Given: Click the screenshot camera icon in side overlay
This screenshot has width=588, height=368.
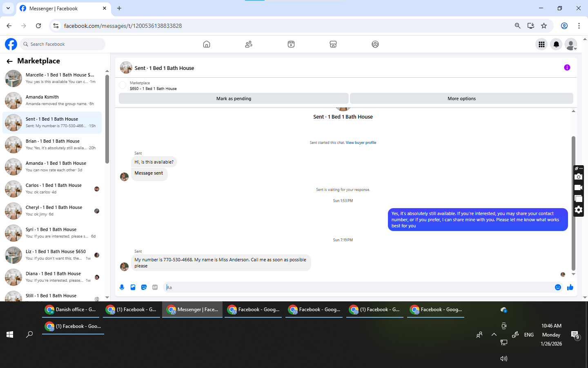Looking at the screenshot, I should pos(578,177).
